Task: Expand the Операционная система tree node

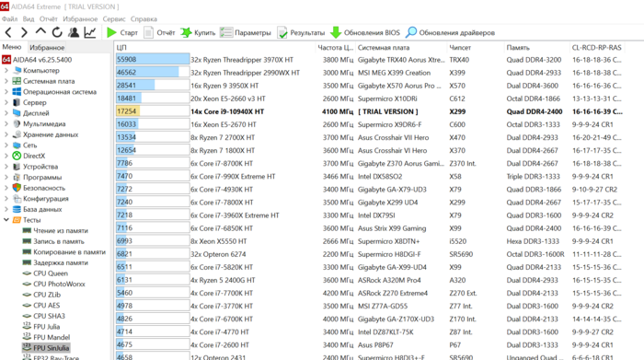Action: tap(6, 92)
